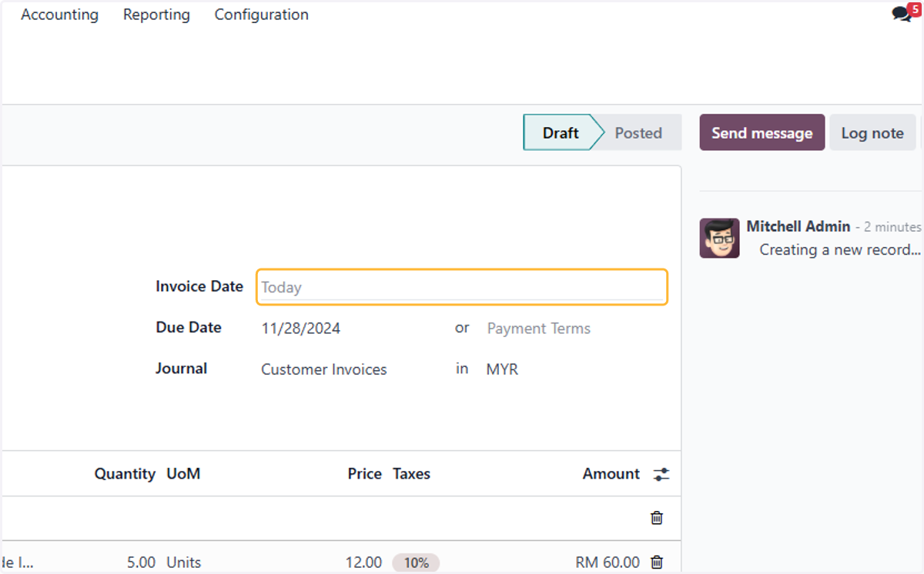Click Mitchell Admin's avatar picture
The width and height of the screenshot is (924, 574).
(719, 238)
